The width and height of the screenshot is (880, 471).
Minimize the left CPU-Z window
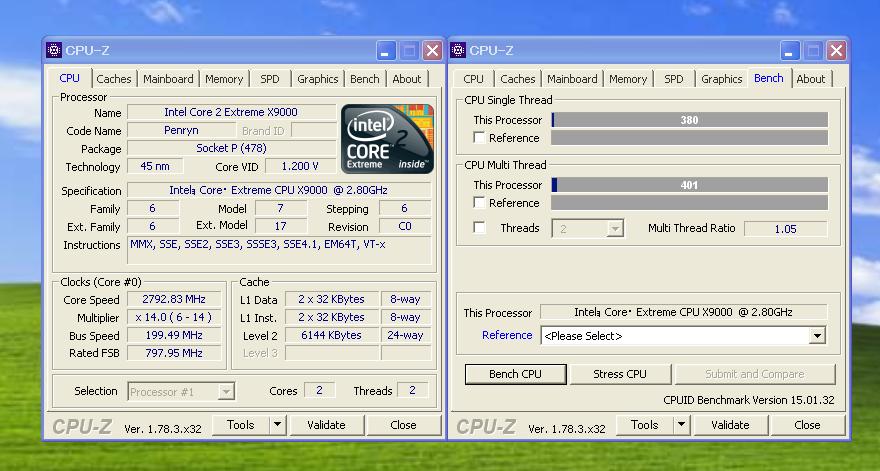[387, 50]
